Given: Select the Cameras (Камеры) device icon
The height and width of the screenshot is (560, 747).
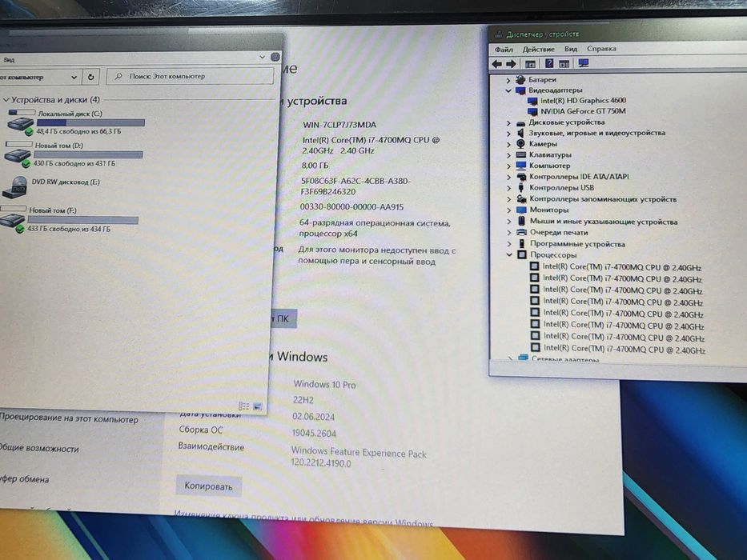Looking at the screenshot, I should point(520,144).
